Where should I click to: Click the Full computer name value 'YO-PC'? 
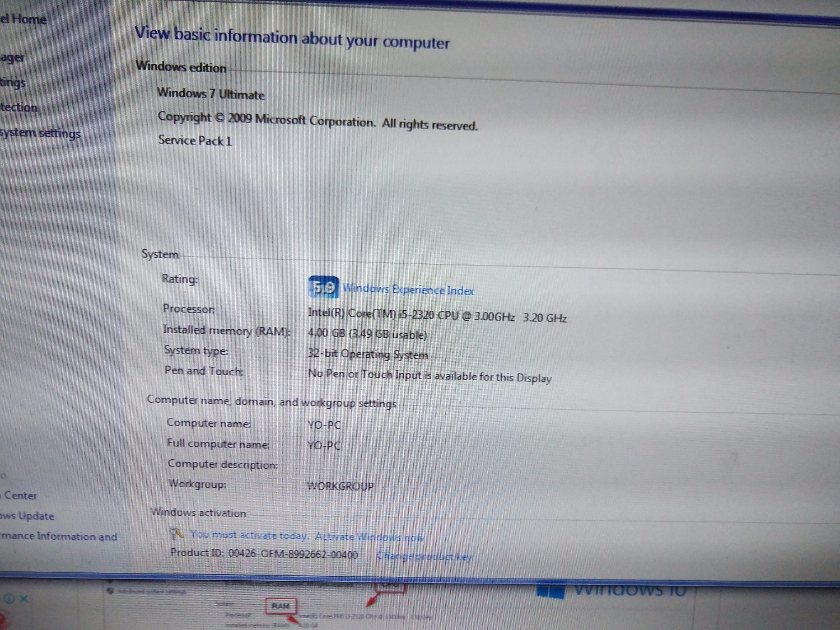[x=324, y=446]
